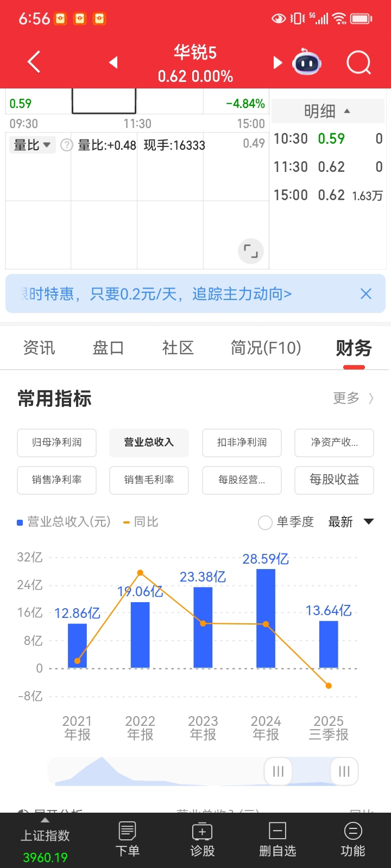Expand chart to fullscreen icon
The width and height of the screenshot is (391, 868).
click(250, 251)
